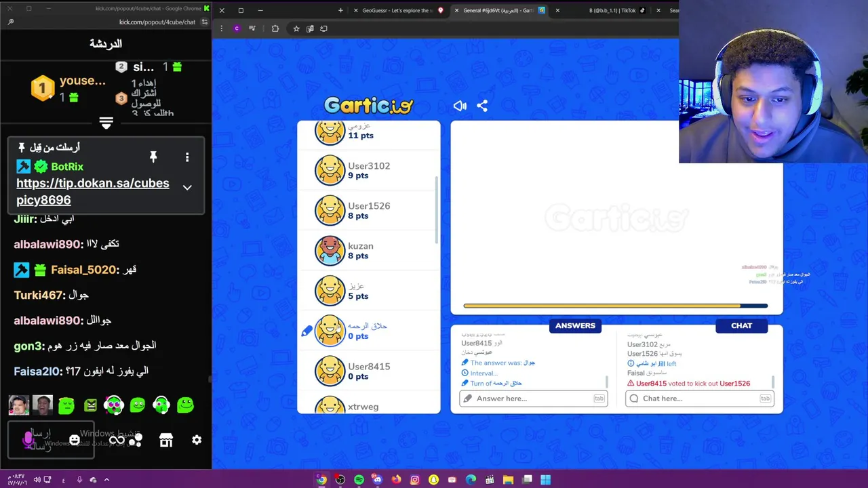Open the emoji picker in Kick chat
The height and width of the screenshot is (488, 868).
point(75,440)
